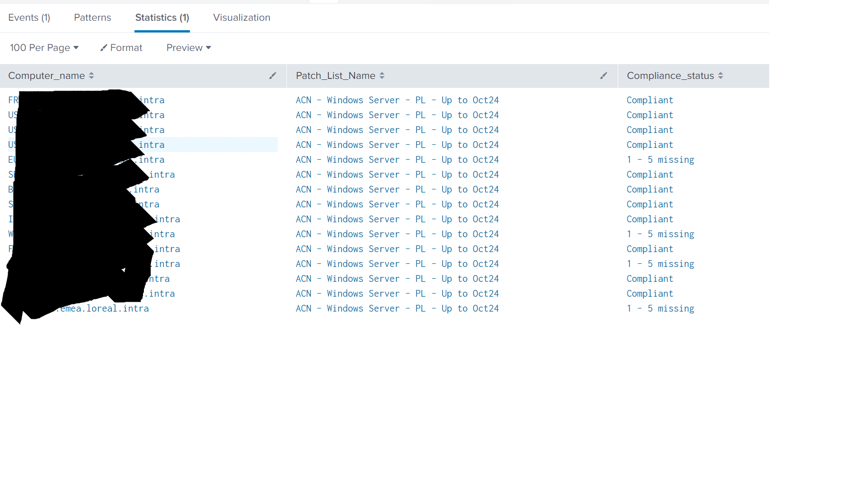Image resolution: width=868 pixels, height=487 pixels.
Task: Open the Preview dropdown
Action: click(x=189, y=48)
